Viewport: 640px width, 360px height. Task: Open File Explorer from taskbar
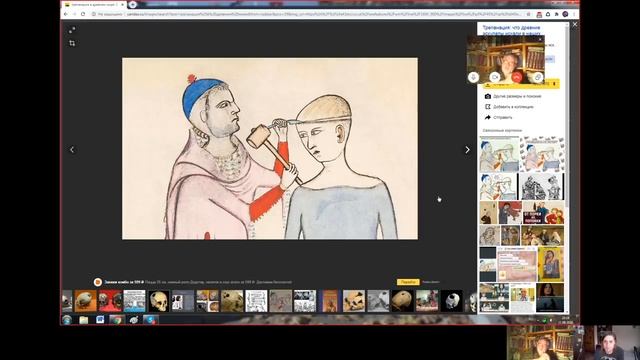click(84, 320)
